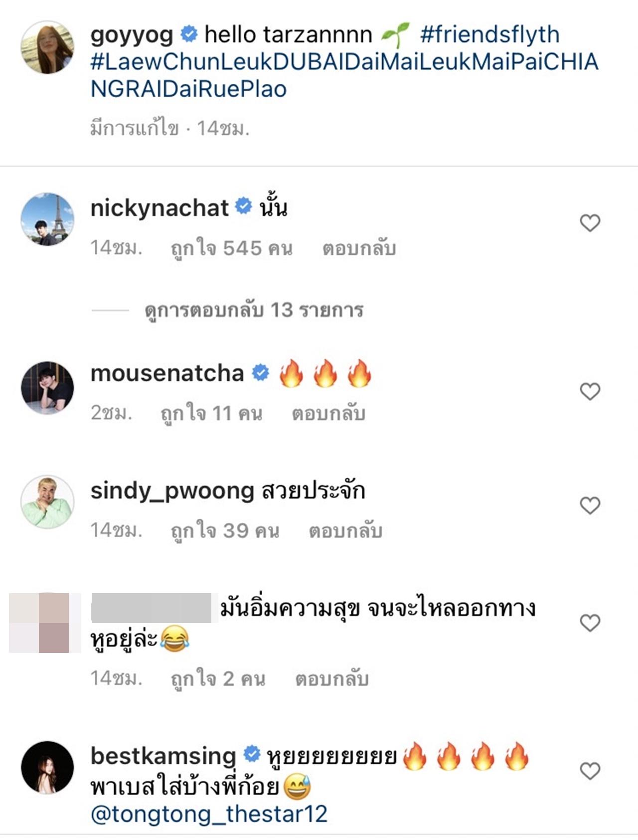638x840 pixels.
Task: Open goyyog's profile picture
Action: click(47, 47)
